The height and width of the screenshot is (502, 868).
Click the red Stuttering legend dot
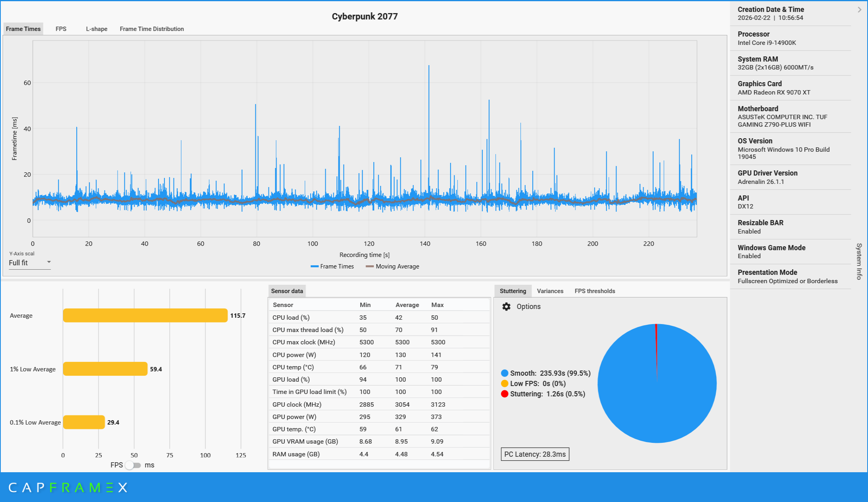505,394
